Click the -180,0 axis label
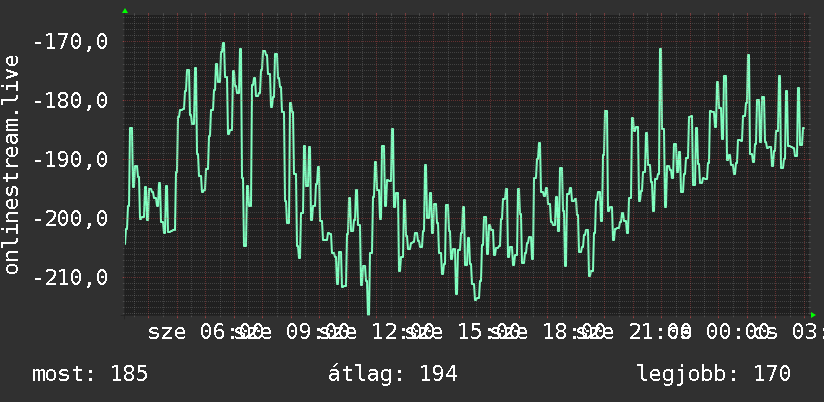The height and width of the screenshot is (402, 824). tap(70, 100)
